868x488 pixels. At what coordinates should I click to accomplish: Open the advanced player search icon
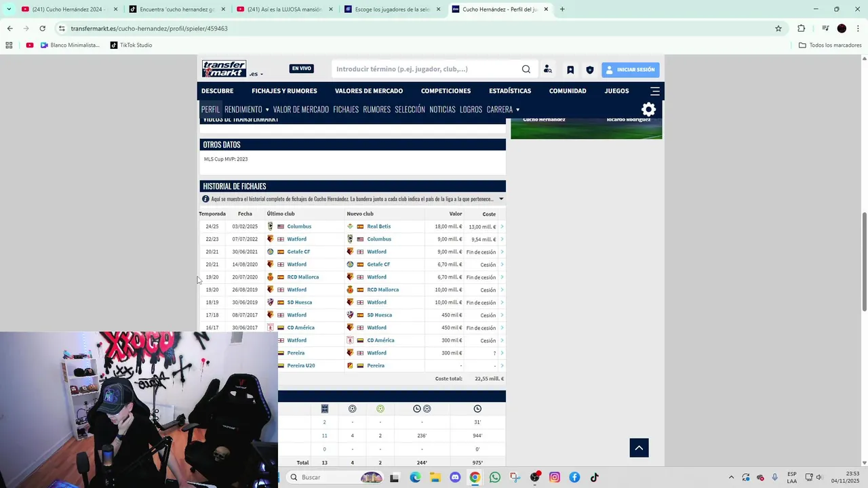click(x=548, y=69)
